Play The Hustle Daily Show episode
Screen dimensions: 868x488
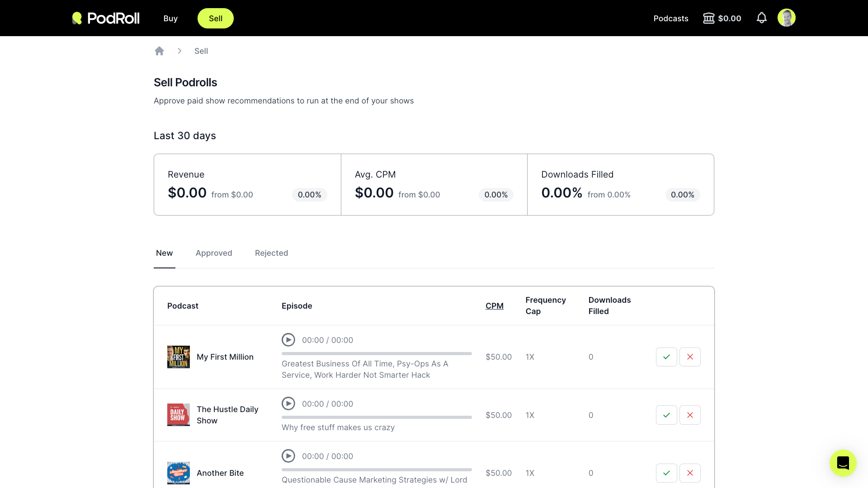pyautogui.click(x=288, y=404)
